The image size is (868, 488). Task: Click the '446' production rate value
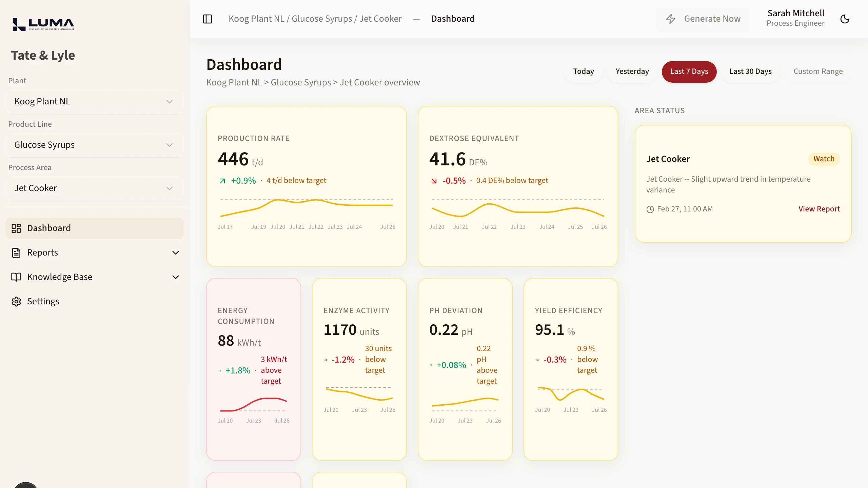233,159
